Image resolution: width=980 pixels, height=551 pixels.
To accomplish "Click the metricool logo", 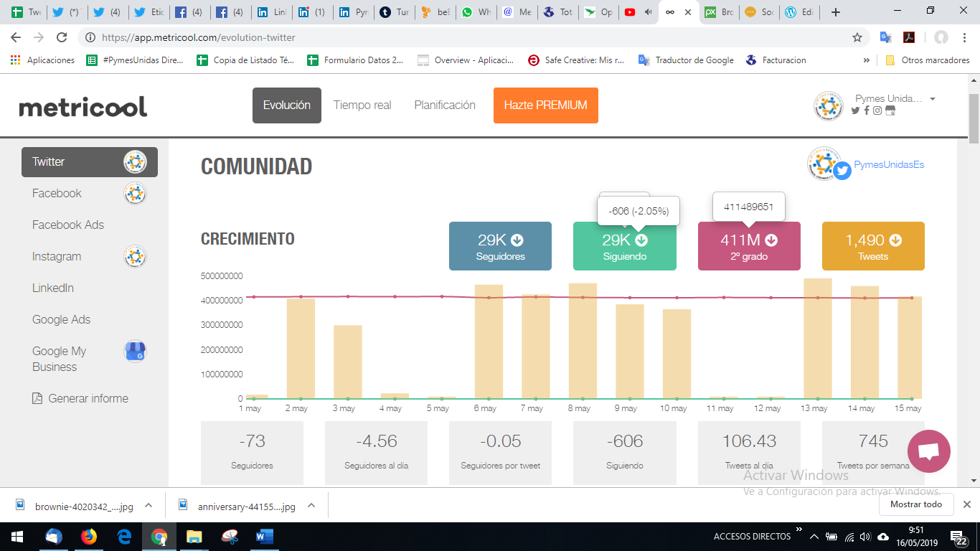I will [83, 107].
